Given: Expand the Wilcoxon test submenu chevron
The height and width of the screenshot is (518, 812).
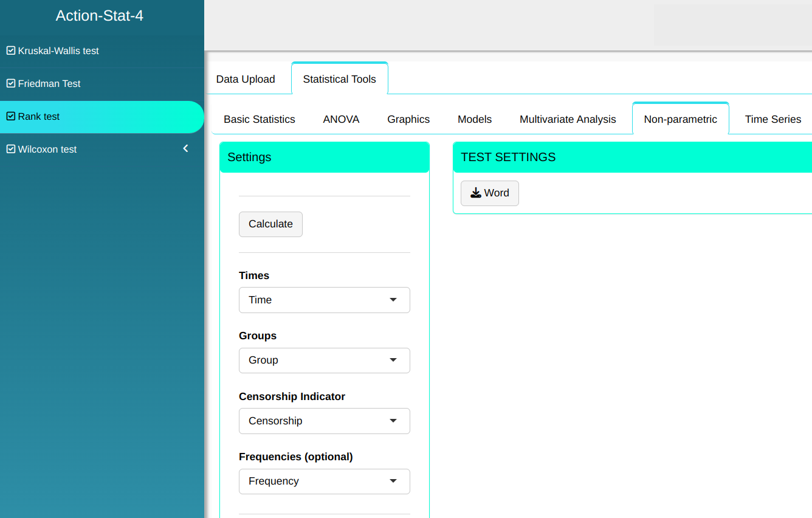Looking at the screenshot, I should (186, 149).
